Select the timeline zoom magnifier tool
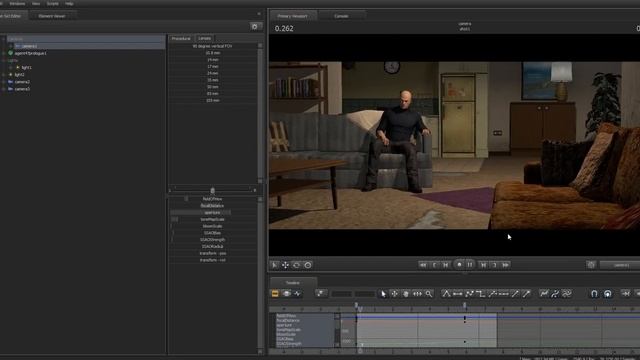This screenshot has width=640, height=360. (x=429, y=294)
